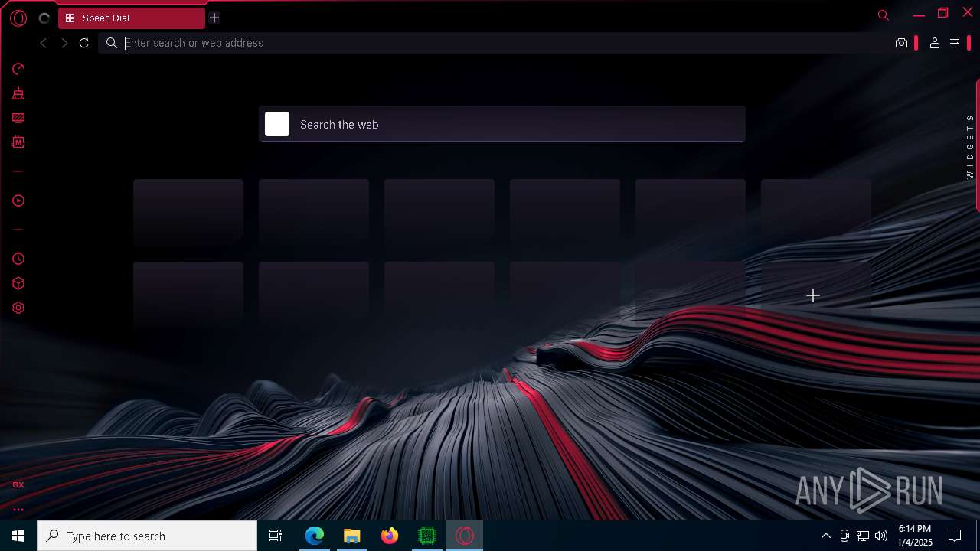Open the network tray icon

tap(863, 536)
